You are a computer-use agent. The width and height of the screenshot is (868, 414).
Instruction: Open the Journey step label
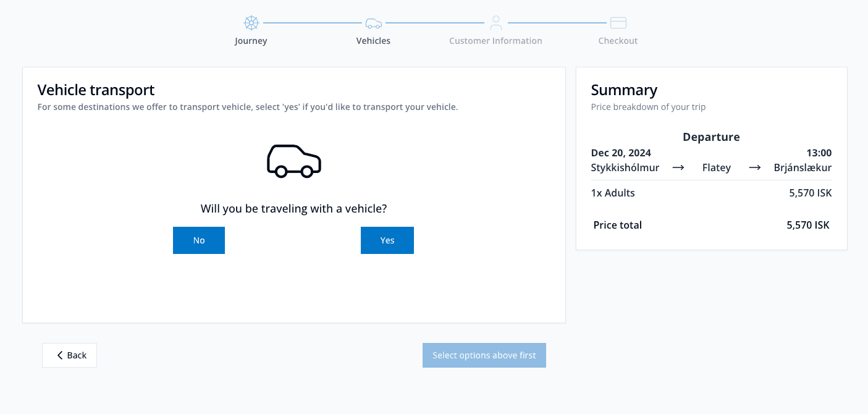(x=251, y=41)
